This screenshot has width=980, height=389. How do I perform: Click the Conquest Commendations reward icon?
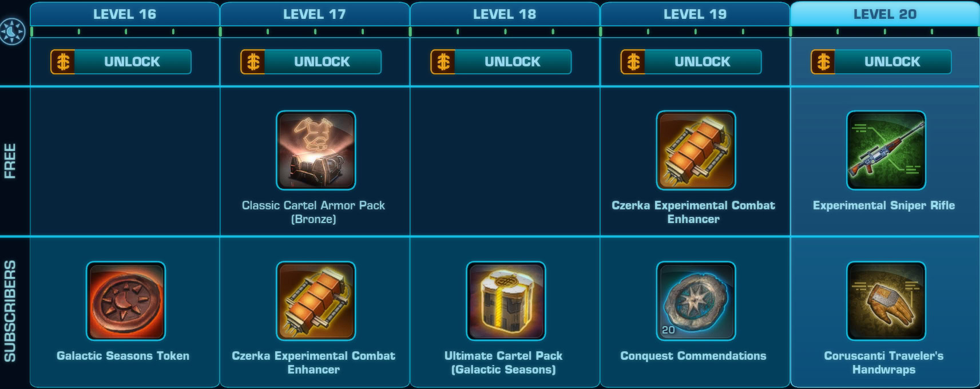point(696,301)
